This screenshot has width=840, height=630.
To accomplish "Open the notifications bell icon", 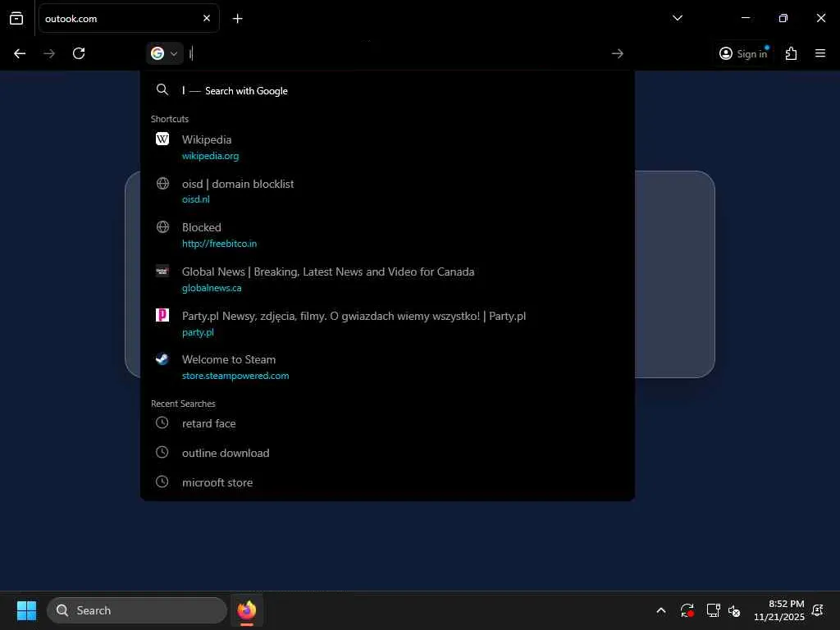I will coord(818,610).
